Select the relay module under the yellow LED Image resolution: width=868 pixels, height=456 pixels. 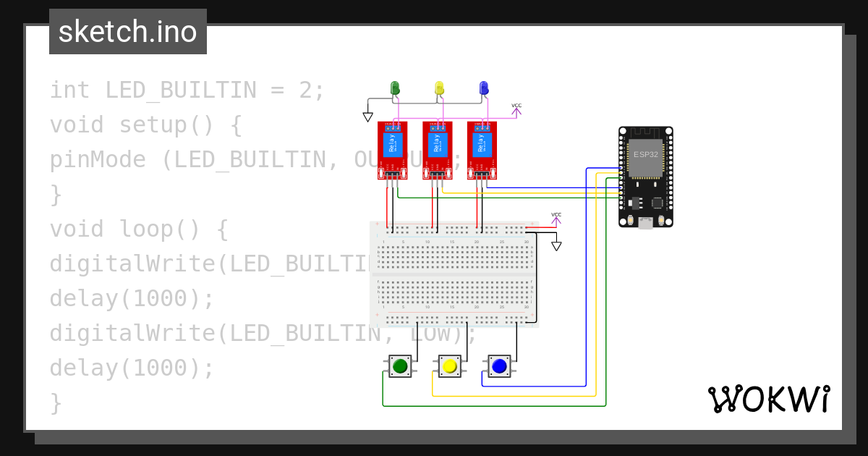coord(438,150)
